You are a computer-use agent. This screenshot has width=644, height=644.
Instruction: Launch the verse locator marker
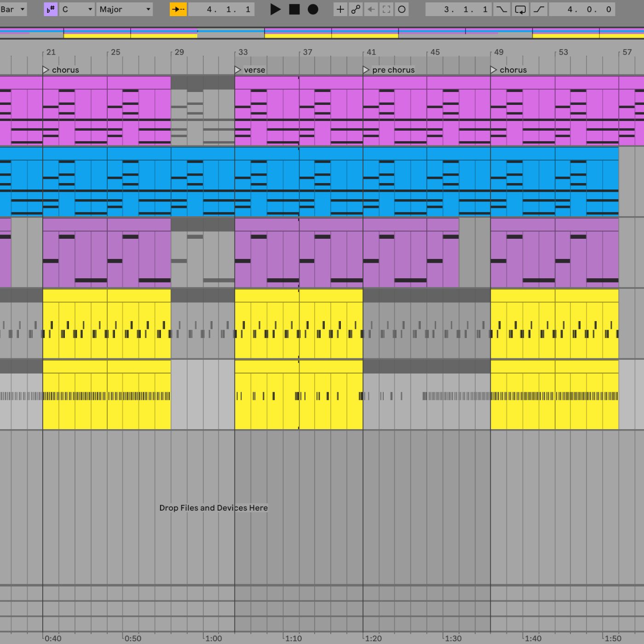(x=238, y=70)
